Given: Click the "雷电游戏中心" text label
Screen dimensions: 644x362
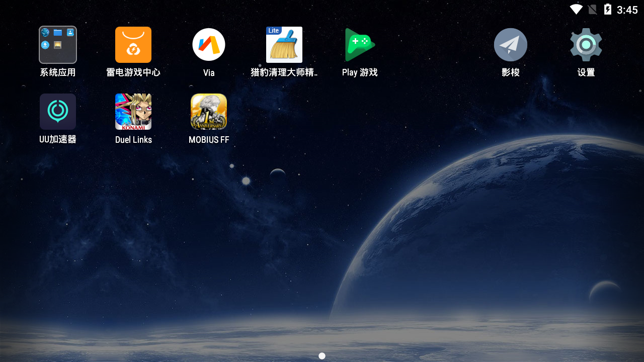Looking at the screenshot, I should click(x=133, y=72).
